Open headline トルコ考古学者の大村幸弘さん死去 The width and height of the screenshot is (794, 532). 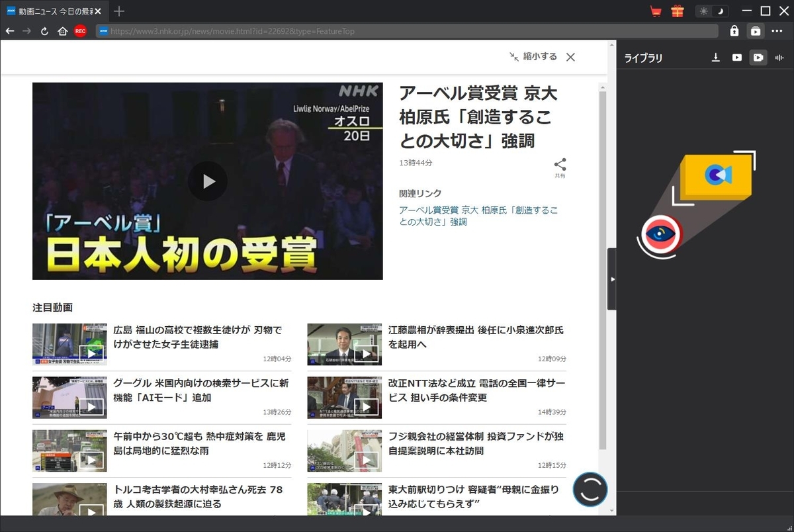(198, 496)
